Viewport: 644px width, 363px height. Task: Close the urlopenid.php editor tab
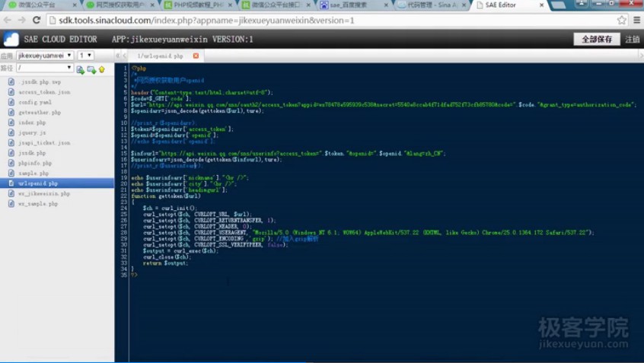coord(196,56)
